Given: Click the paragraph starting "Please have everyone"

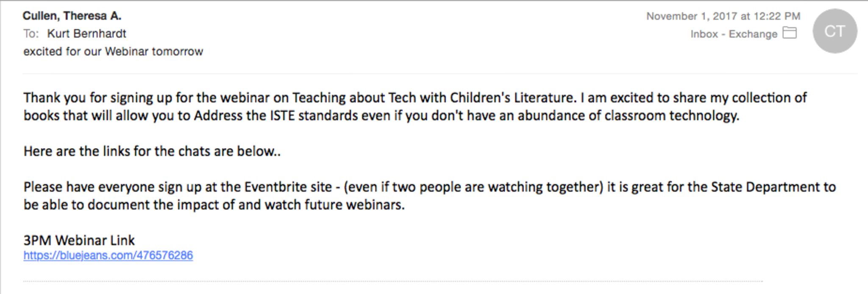Looking at the screenshot, I should pos(424,196).
